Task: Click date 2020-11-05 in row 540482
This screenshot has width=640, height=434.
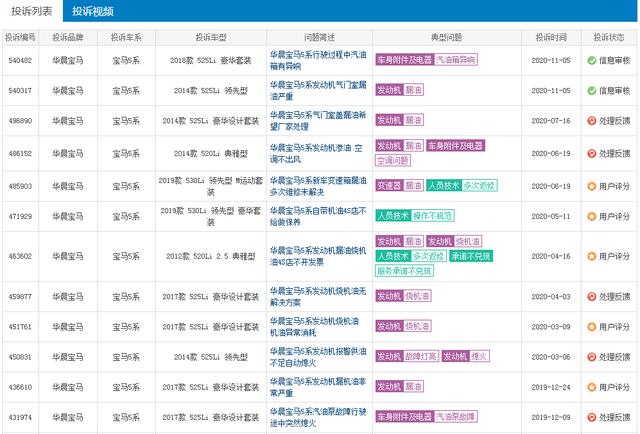Action: (551, 60)
